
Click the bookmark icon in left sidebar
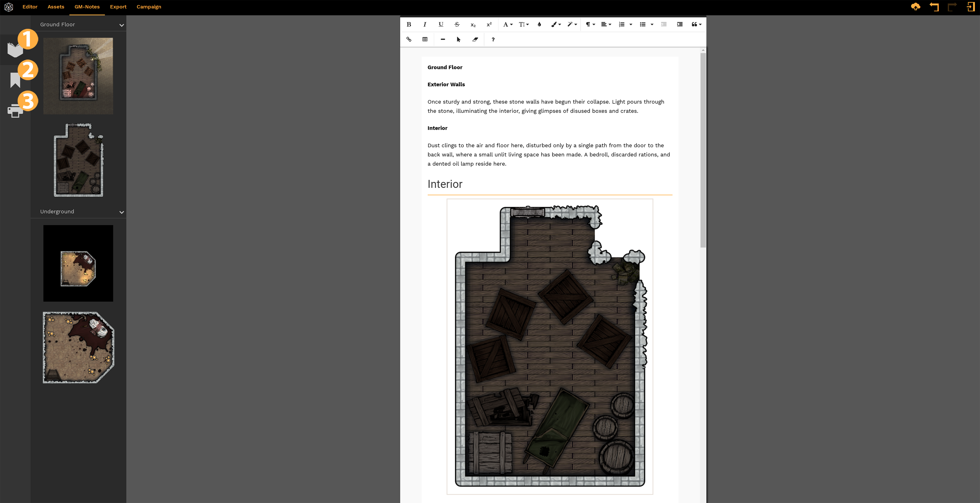[x=15, y=80]
